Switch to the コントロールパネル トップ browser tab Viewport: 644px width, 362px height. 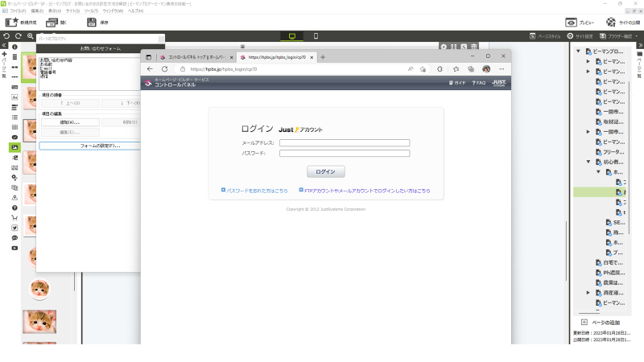tap(193, 57)
